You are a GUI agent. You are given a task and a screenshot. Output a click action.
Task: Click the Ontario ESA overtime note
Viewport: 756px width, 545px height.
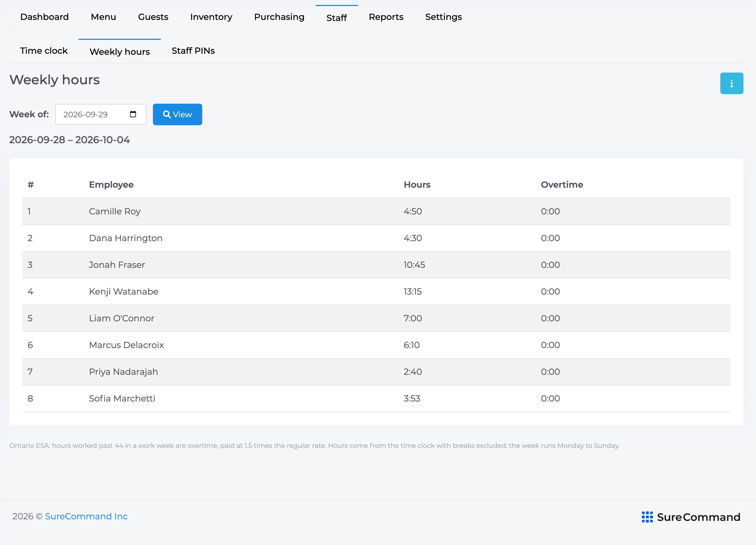(x=314, y=446)
